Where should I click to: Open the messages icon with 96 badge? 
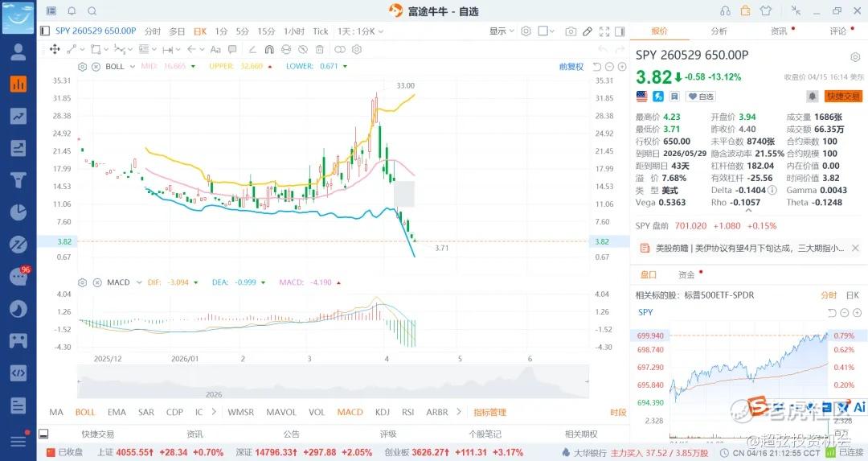click(x=18, y=276)
